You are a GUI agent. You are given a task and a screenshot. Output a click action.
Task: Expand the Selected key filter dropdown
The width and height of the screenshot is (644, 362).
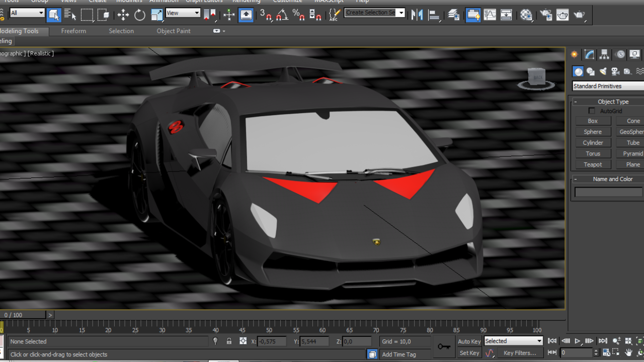513,341
